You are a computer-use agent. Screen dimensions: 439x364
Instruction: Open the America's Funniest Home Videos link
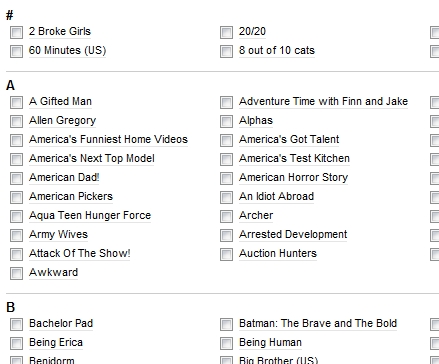point(108,139)
